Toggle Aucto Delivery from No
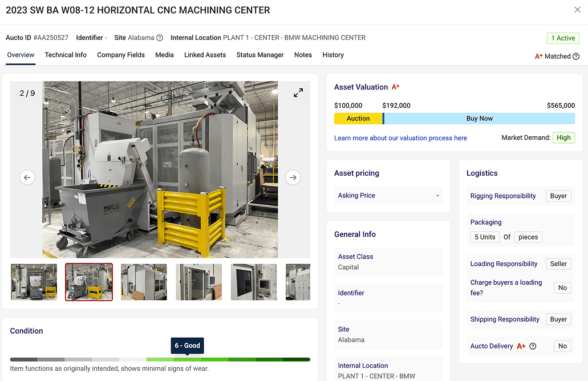The height and width of the screenshot is (381, 588). coord(562,346)
